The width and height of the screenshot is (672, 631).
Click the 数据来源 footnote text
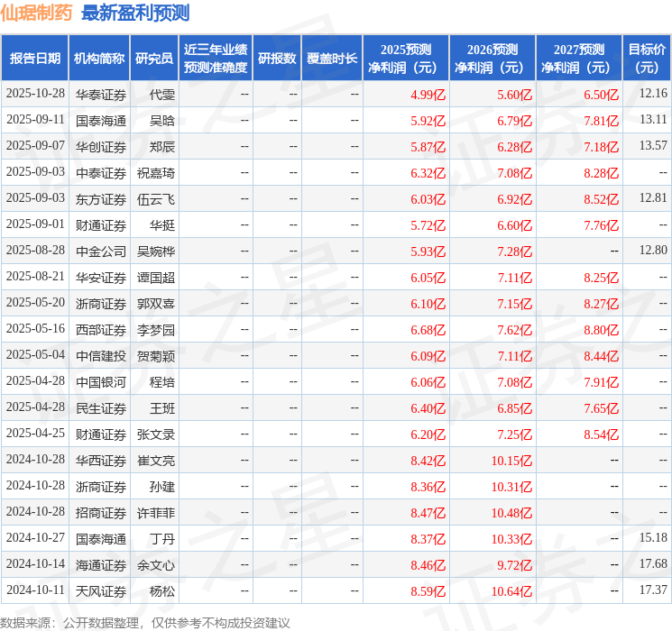click(145, 622)
